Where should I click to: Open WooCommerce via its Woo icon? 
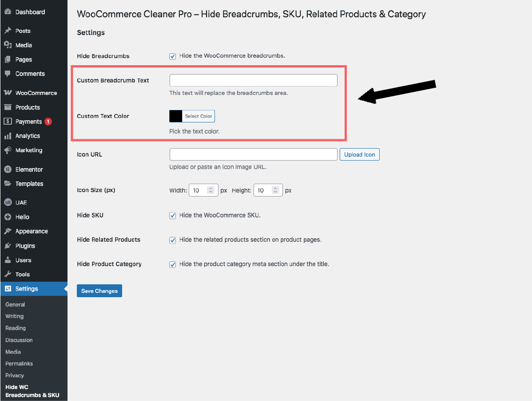point(8,93)
